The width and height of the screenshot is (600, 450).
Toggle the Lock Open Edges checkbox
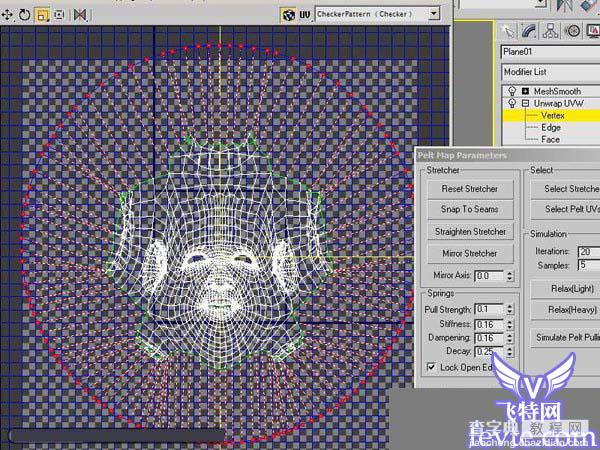pyautogui.click(x=431, y=367)
